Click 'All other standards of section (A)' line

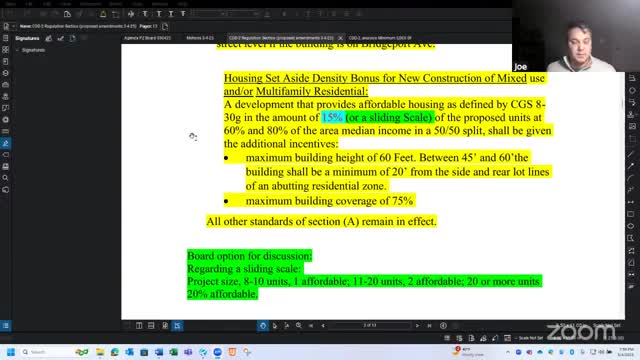click(321, 221)
